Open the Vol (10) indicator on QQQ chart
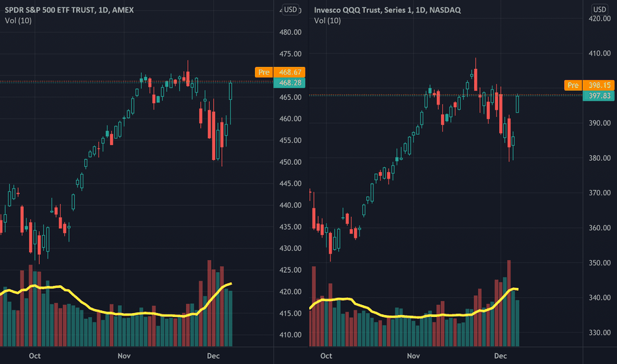617x364 pixels. click(x=328, y=21)
